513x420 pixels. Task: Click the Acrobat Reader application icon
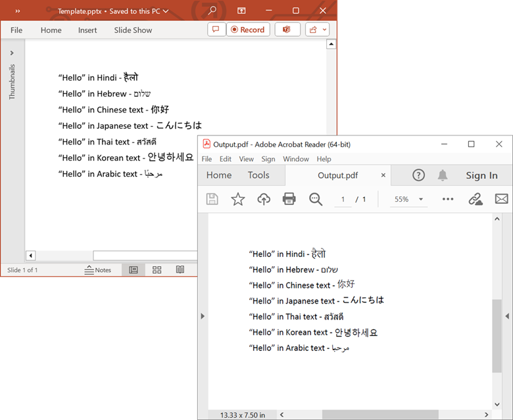(207, 144)
